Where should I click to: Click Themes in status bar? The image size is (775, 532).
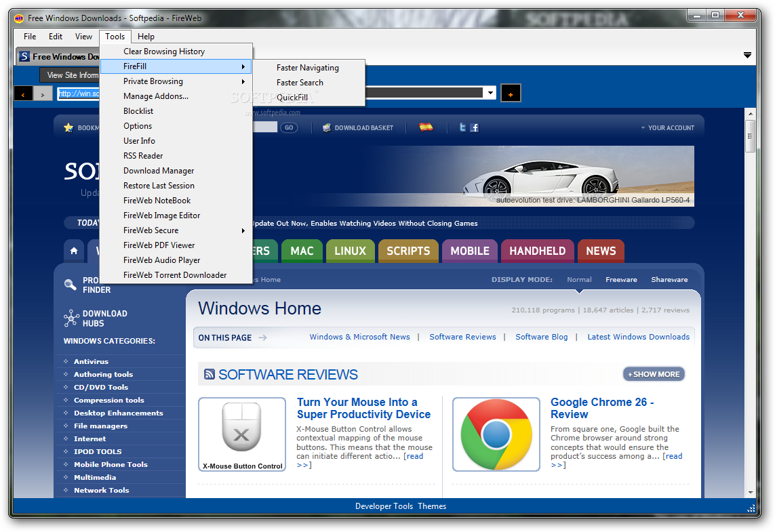[432, 506]
